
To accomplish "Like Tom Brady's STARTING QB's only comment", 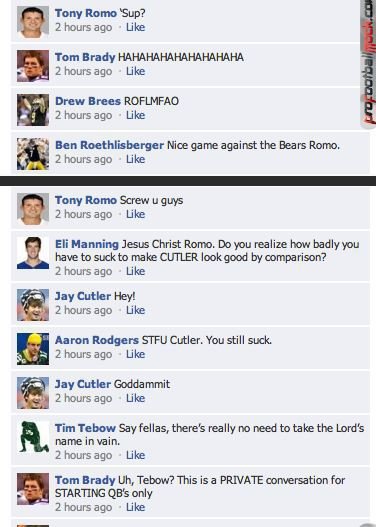I will pyautogui.click(x=135, y=507).
